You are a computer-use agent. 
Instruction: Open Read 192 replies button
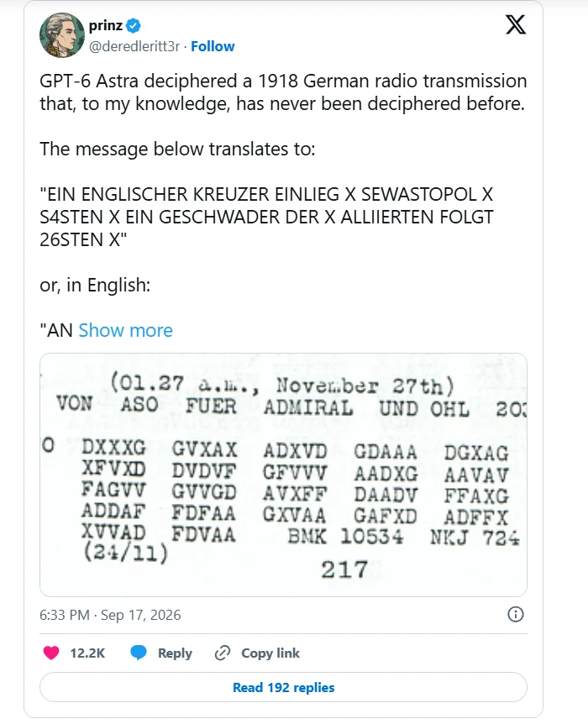[283, 687]
